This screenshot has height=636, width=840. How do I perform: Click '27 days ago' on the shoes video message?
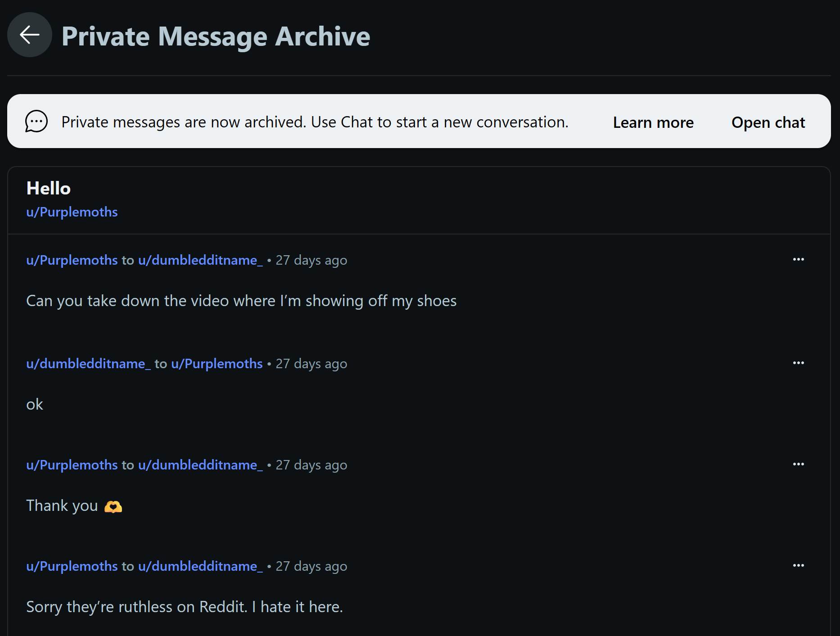click(312, 260)
